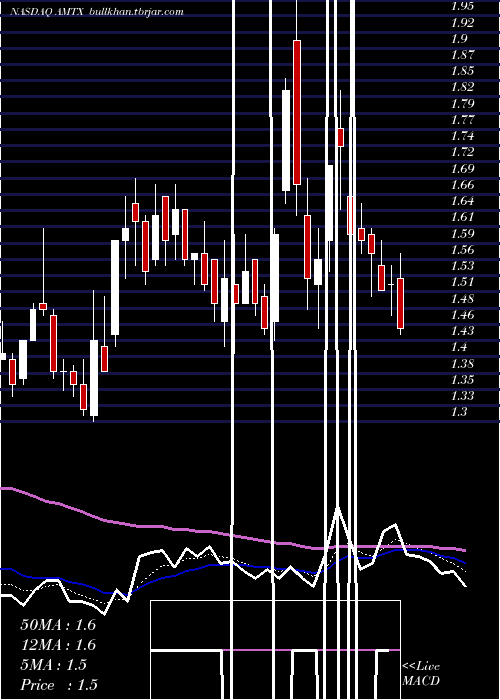The width and height of the screenshot is (500, 700).
Task: Select the 1.64 price axis label
Action: [462, 201]
